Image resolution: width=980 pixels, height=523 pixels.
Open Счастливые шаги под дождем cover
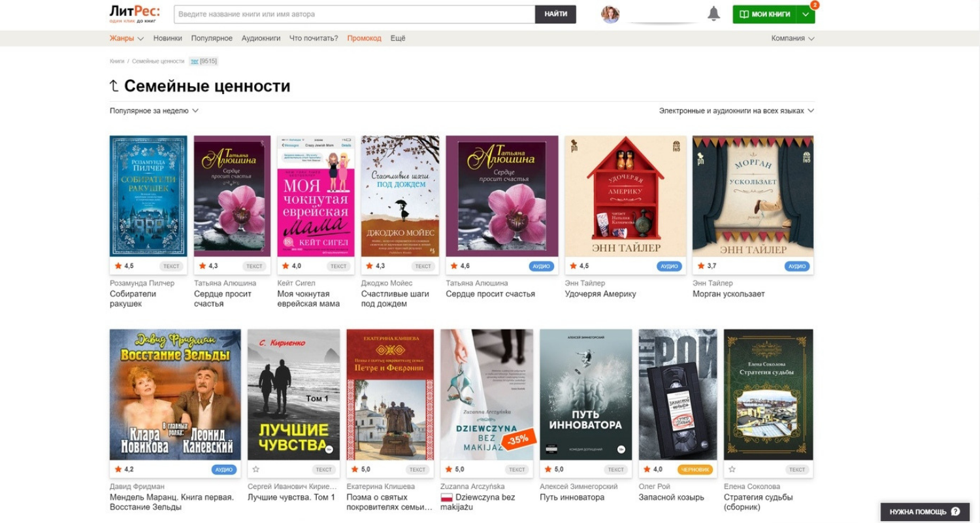400,196
